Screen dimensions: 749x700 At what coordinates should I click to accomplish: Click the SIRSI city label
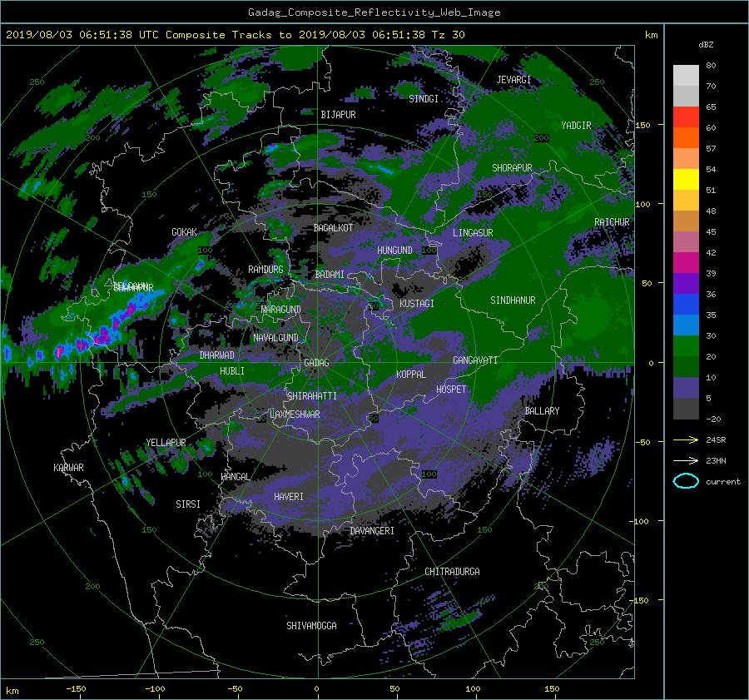pos(188,504)
